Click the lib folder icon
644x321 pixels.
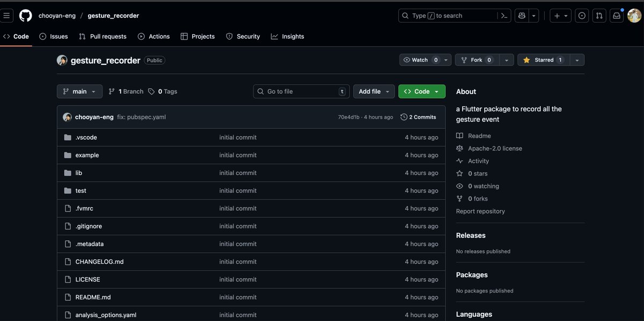tap(68, 173)
